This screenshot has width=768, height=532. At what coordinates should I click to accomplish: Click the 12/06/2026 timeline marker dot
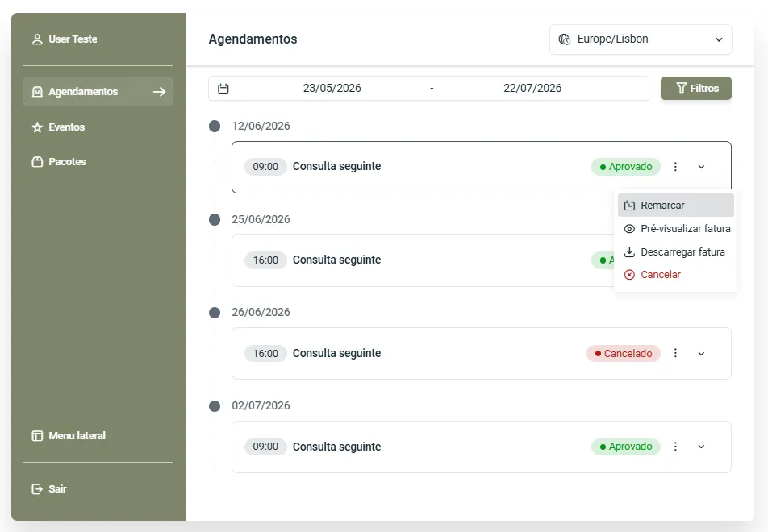pos(215,127)
